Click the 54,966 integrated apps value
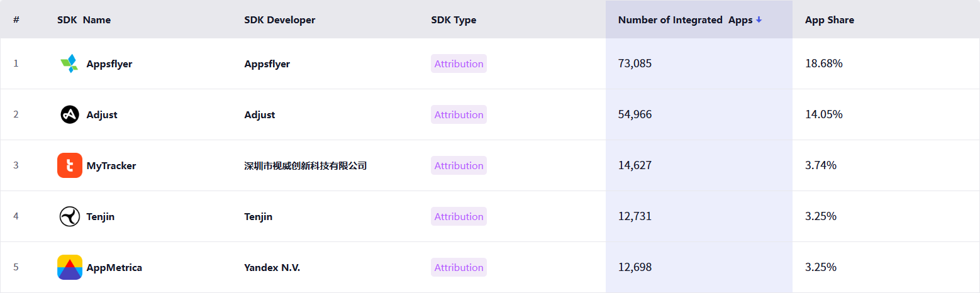The height and width of the screenshot is (293, 980). tap(635, 114)
